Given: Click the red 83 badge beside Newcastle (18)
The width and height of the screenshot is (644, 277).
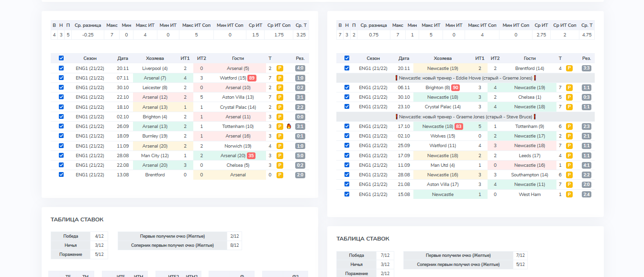Looking at the screenshot, I should (x=459, y=127).
